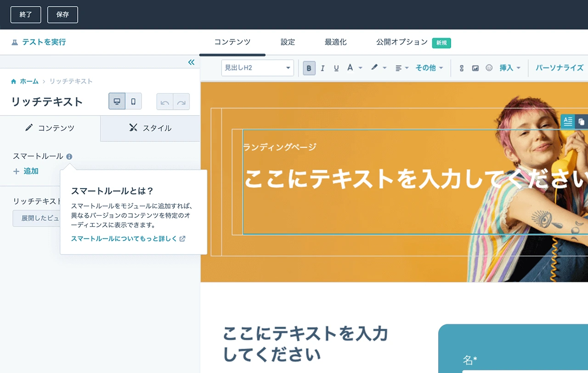Click the ホーム breadcrumb link
Viewport: 588px width, 373px height.
(x=29, y=81)
